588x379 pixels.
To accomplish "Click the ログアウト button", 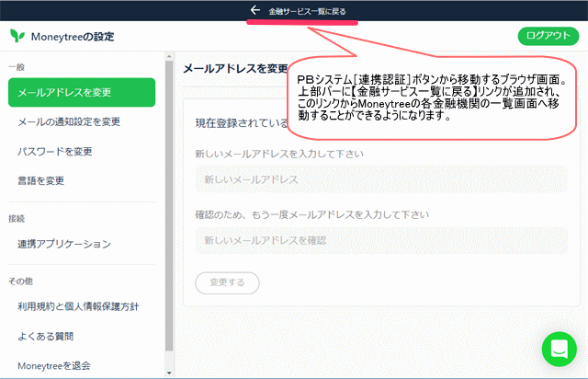I will (x=548, y=36).
